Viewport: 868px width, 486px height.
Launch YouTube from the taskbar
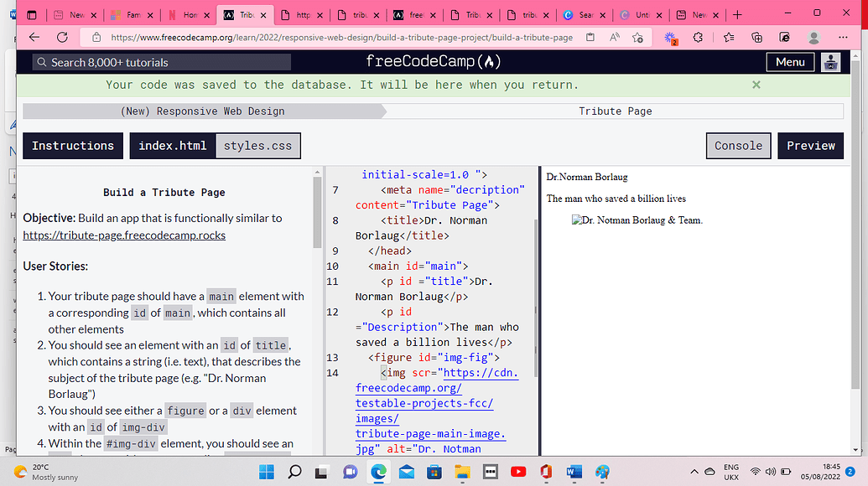(518, 472)
